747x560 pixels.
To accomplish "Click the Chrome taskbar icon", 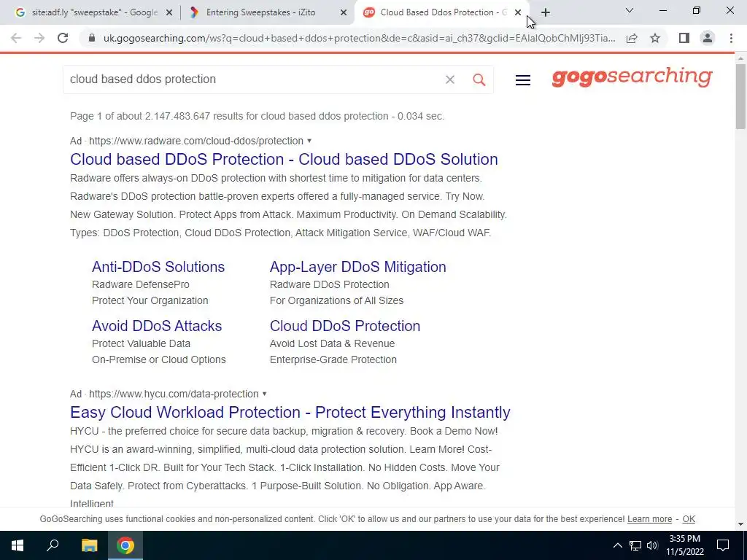I will click(x=125, y=545).
